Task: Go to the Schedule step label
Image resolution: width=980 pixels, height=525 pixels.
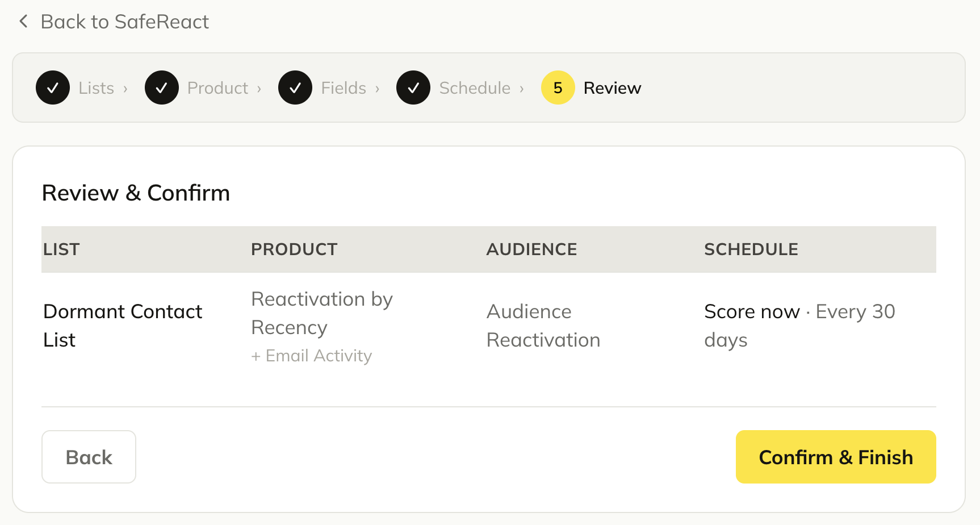Action: (475, 88)
